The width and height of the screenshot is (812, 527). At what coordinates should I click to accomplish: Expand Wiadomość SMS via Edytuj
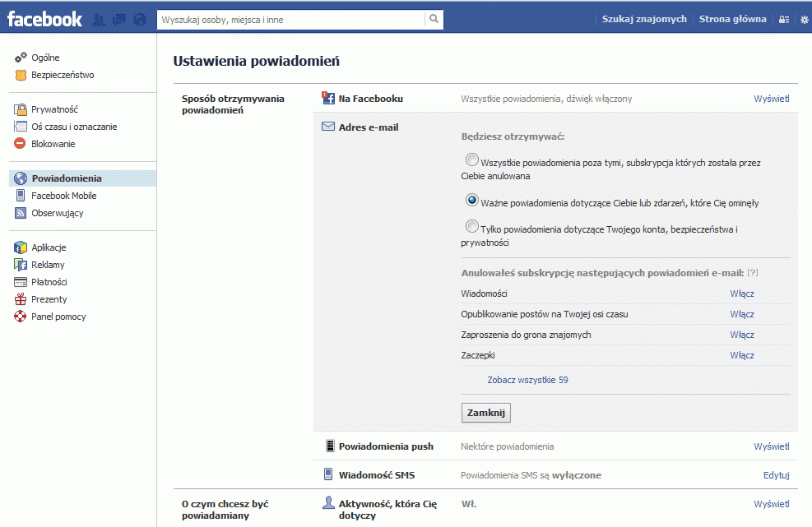777,475
